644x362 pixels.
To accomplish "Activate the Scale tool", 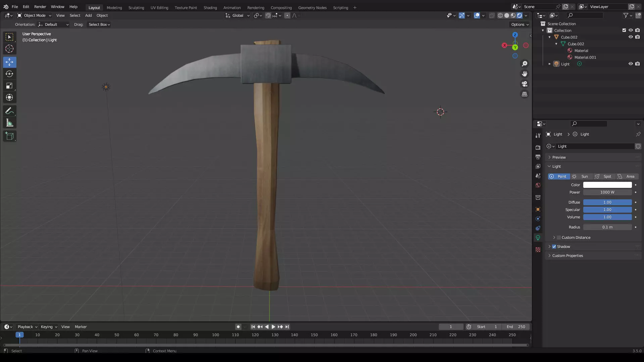I will click(x=9, y=86).
